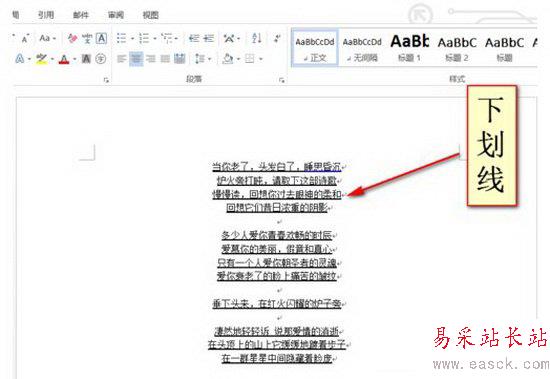Image resolution: width=550 pixels, height=379 pixels.
Task: Toggle Align Right paragraph alignment
Action: tap(151, 59)
